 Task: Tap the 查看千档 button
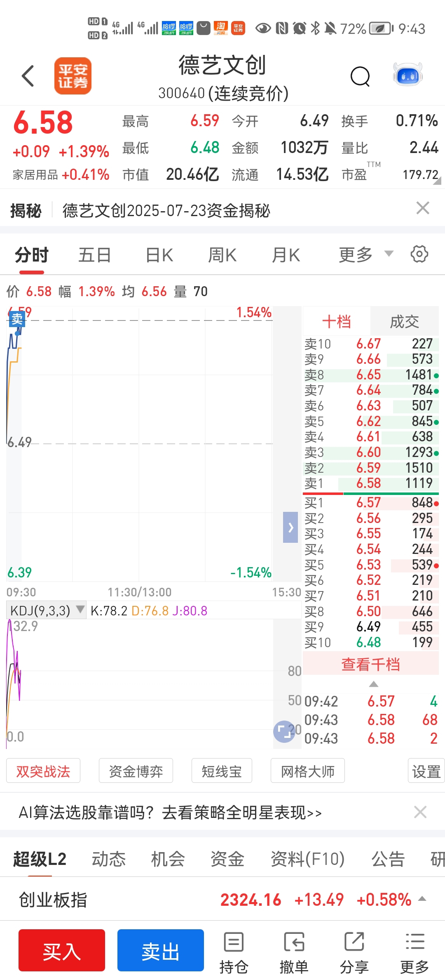click(x=371, y=664)
